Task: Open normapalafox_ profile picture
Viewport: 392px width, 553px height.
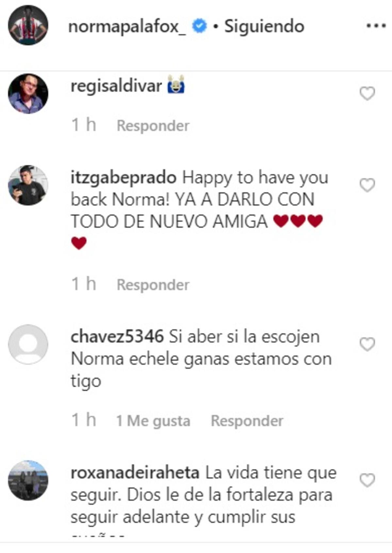Action: [28, 25]
